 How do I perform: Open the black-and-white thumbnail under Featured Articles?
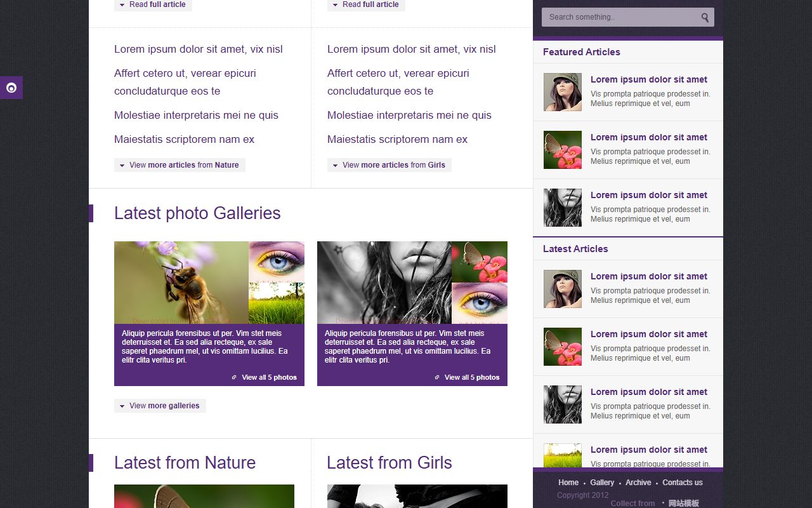[x=563, y=208]
